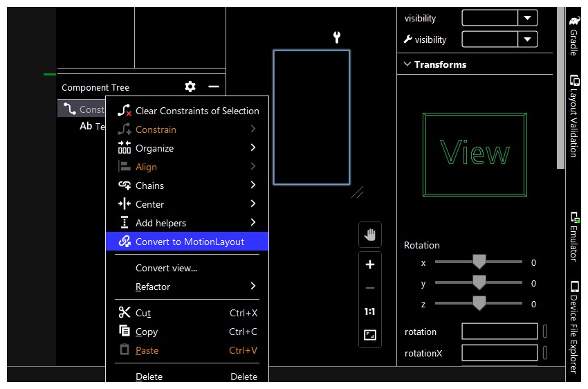
Task: Click the Center alignment icon
Action: pos(125,204)
